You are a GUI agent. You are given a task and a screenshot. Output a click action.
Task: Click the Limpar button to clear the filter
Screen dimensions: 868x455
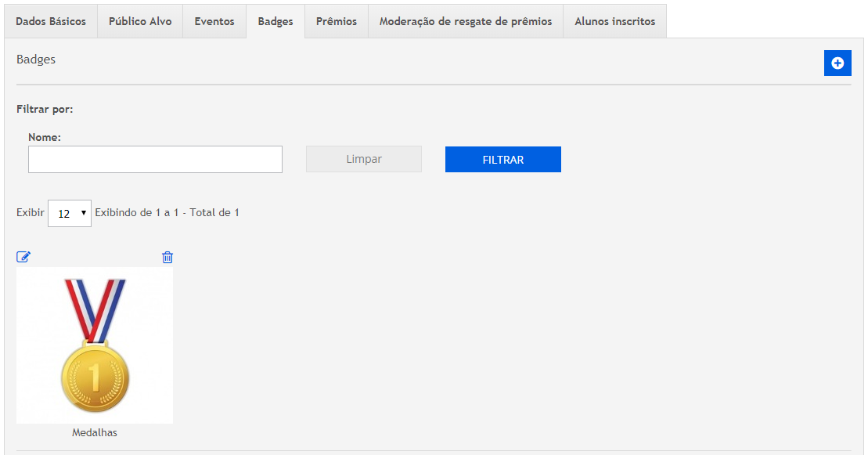pos(364,159)
